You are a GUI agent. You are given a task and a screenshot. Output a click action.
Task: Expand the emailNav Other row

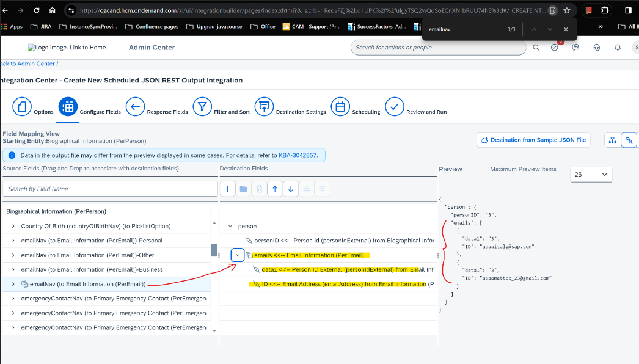[13, 255]
